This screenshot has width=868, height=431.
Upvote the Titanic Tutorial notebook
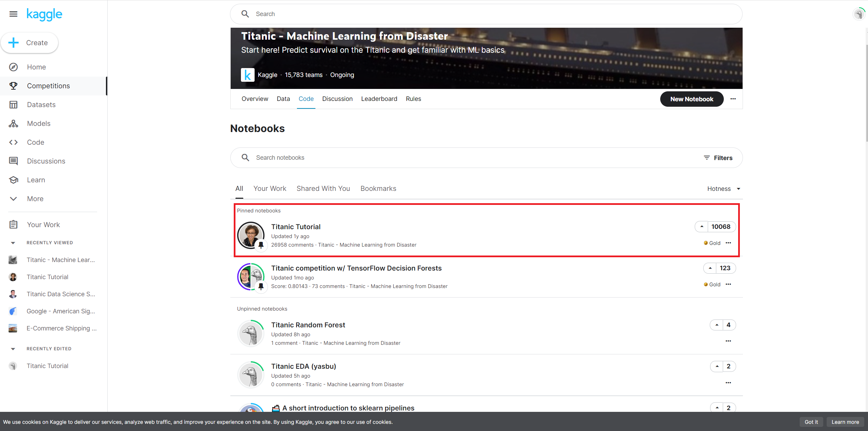pyautogui.click(x=702, y=227)
